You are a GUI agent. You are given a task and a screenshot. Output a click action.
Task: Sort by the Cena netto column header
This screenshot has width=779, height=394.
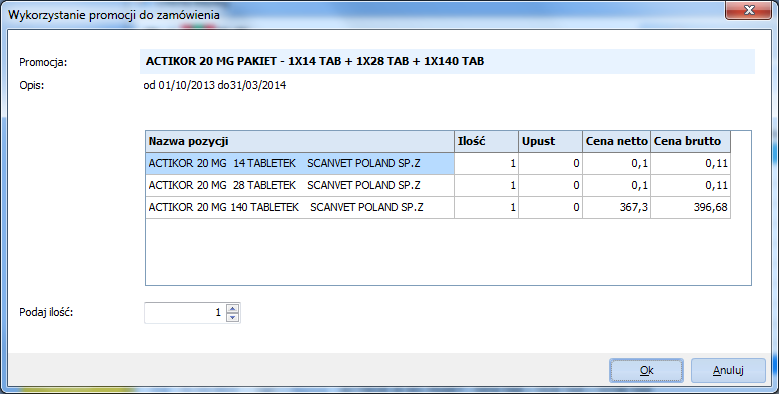pos(617,142)
